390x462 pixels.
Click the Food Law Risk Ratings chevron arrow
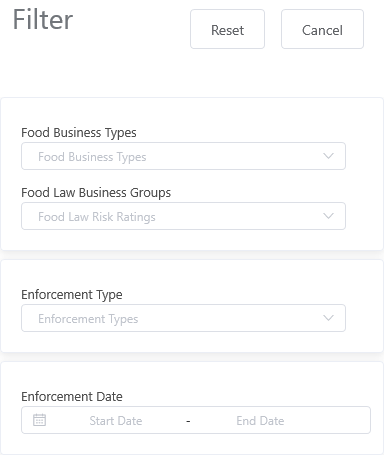(328, 216)
